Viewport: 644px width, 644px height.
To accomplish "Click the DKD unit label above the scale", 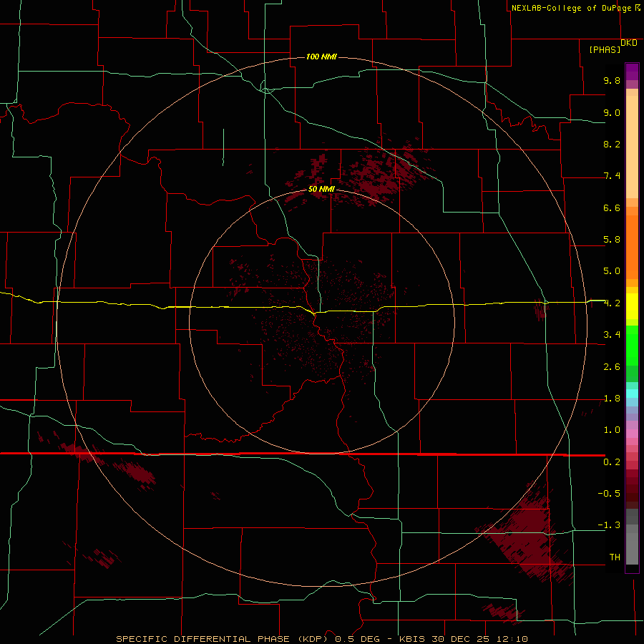I will tap(629, 43).
